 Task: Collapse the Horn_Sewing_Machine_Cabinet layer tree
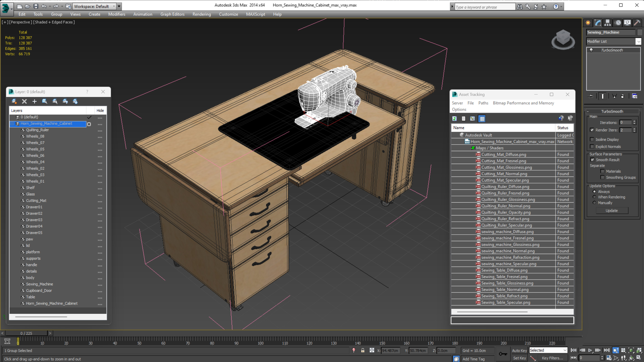12,124
